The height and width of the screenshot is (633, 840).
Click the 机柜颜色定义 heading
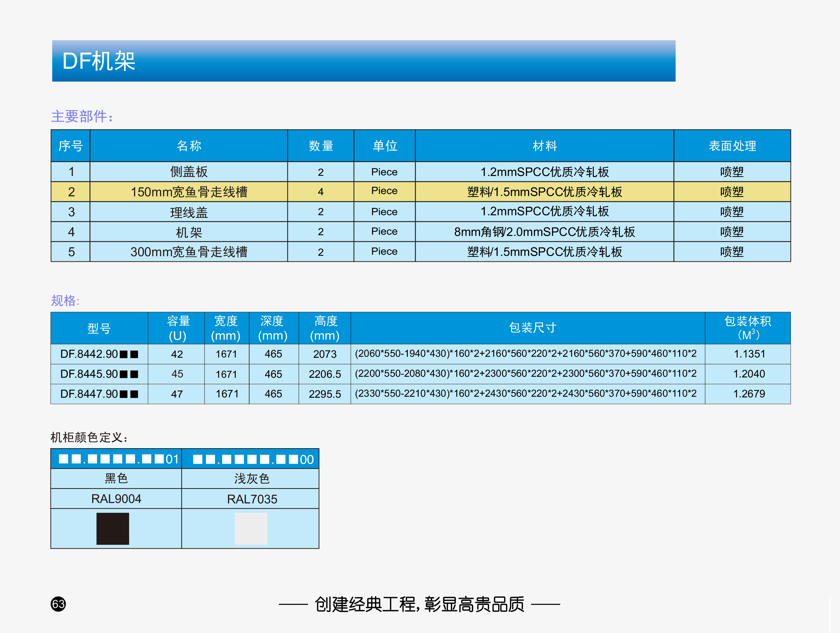tap(89, 437)
